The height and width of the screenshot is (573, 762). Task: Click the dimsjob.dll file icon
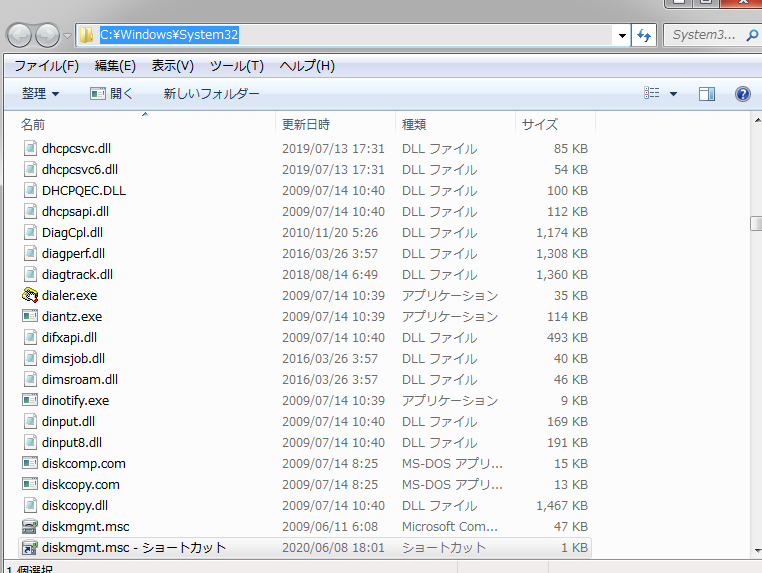coord(30,358)
